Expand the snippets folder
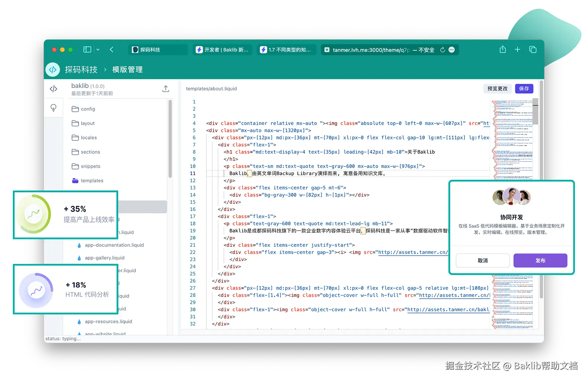This screenshot has height=381, width=588. click(86, 166)
